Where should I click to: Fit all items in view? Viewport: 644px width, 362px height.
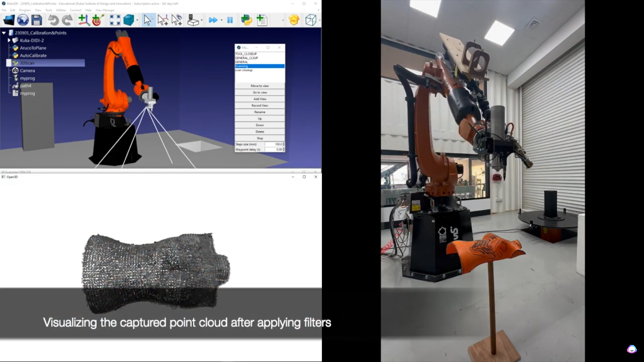click(115, 20)
